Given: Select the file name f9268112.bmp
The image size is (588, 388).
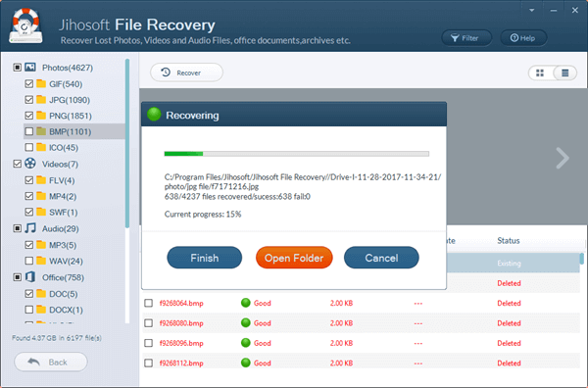Looking at the screenshot, I should pos(181,363).
